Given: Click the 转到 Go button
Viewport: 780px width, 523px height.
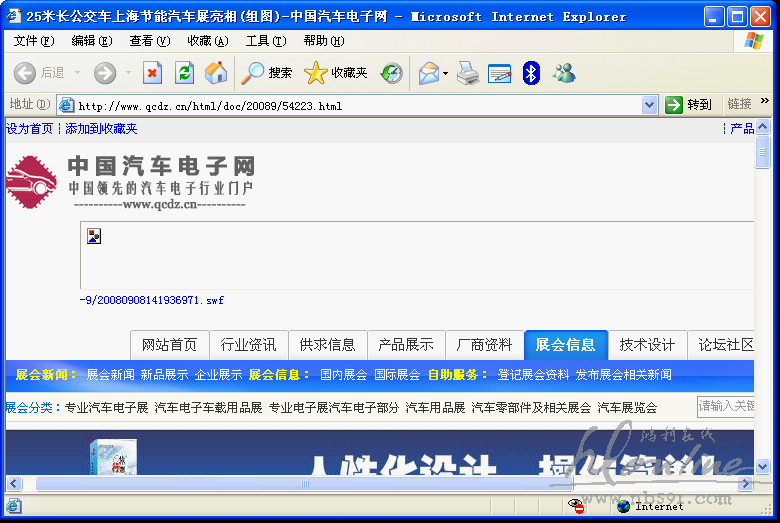Looking at the screenshot, I should [688, 105].
